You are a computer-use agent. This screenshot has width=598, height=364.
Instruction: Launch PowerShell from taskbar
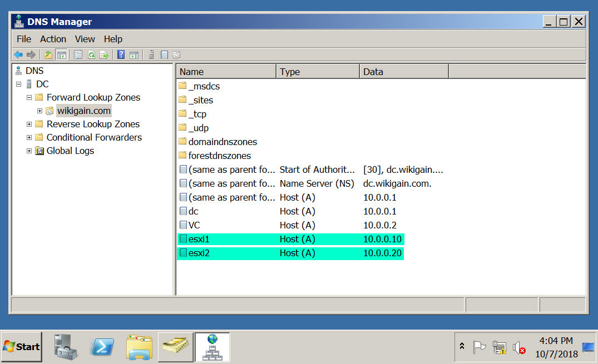pos(102,346)
